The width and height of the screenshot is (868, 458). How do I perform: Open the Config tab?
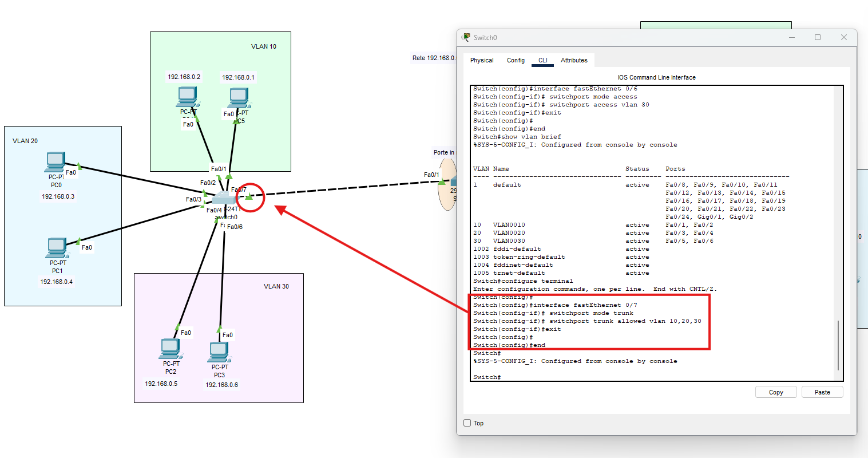click(516, 60)
